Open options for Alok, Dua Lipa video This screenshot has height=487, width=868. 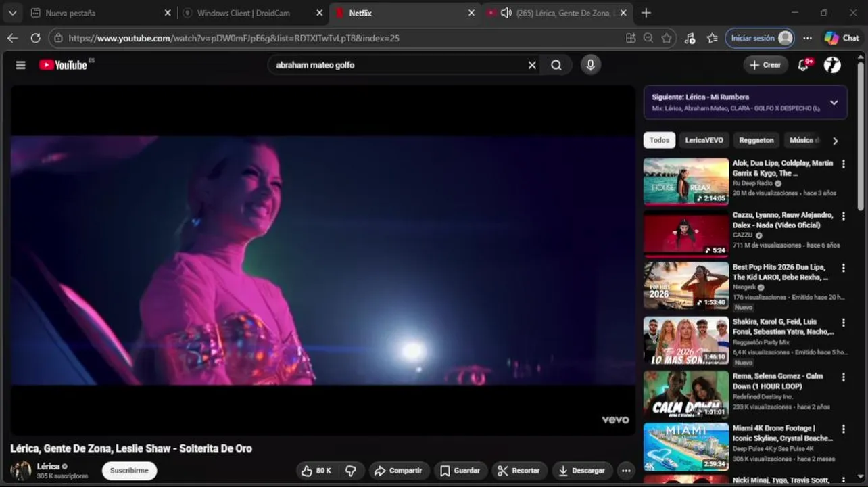point(843,164)
